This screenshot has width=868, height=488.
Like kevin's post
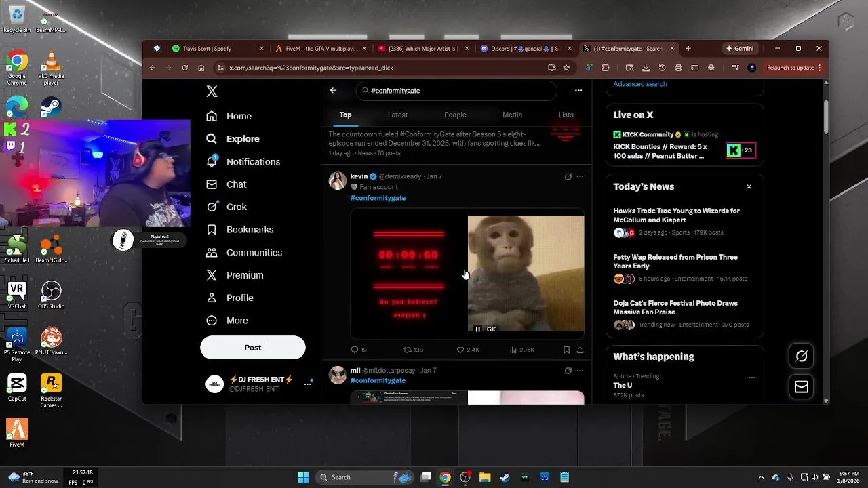click(467, 350)
